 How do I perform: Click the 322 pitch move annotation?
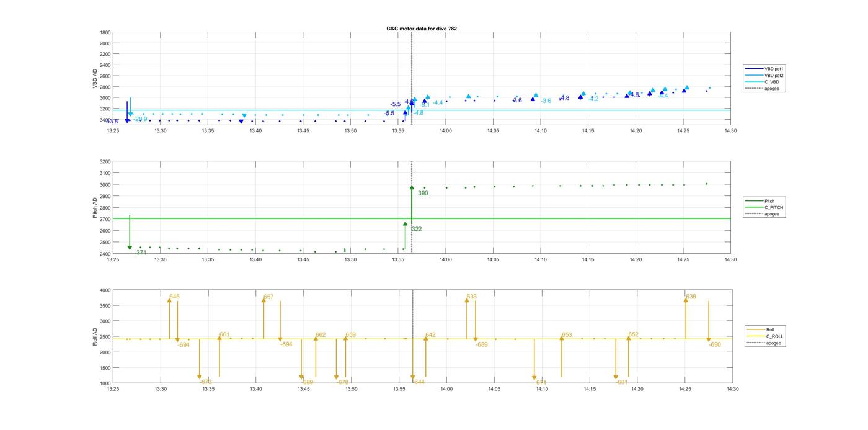tap(417, 229)
